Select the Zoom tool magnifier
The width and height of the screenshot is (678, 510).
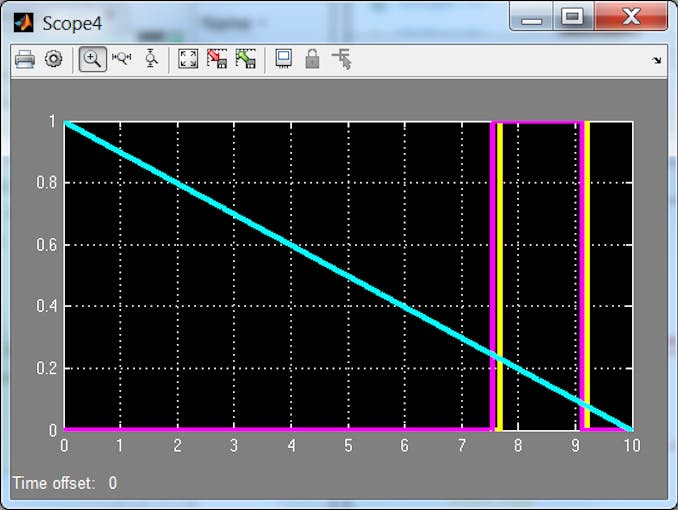(x=93, y=59)
